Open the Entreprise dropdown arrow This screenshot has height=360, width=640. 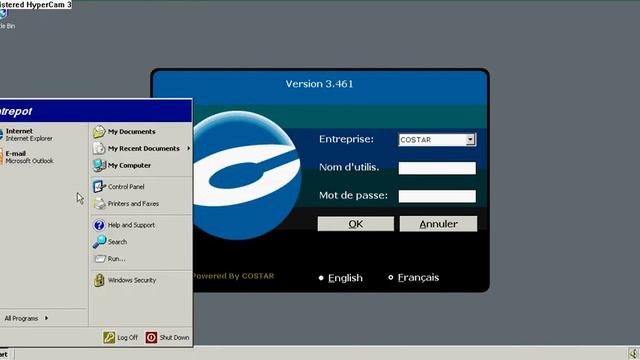click(x=470, y=140)
